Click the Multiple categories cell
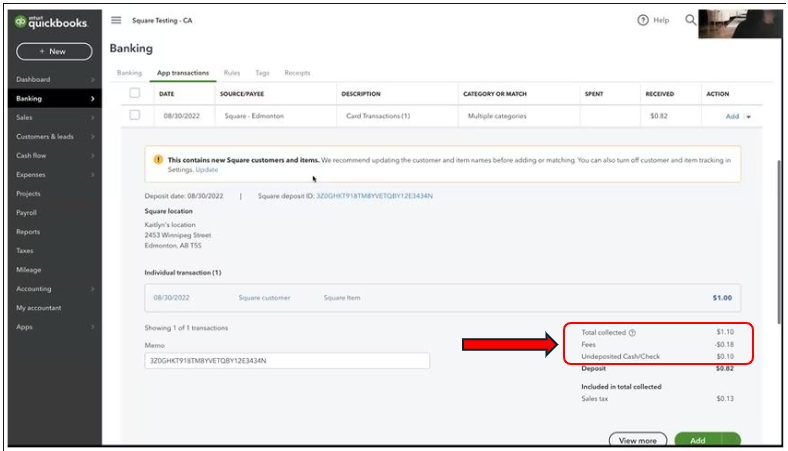This screenshot has height=451, width=788. pyautogui.click(x=497, y=116)
